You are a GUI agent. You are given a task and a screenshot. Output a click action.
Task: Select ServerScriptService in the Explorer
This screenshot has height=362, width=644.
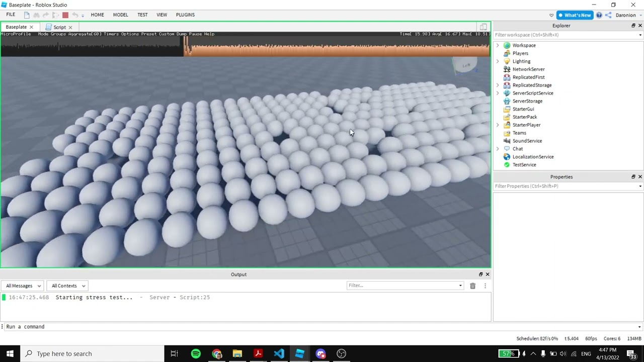point(532,93)
